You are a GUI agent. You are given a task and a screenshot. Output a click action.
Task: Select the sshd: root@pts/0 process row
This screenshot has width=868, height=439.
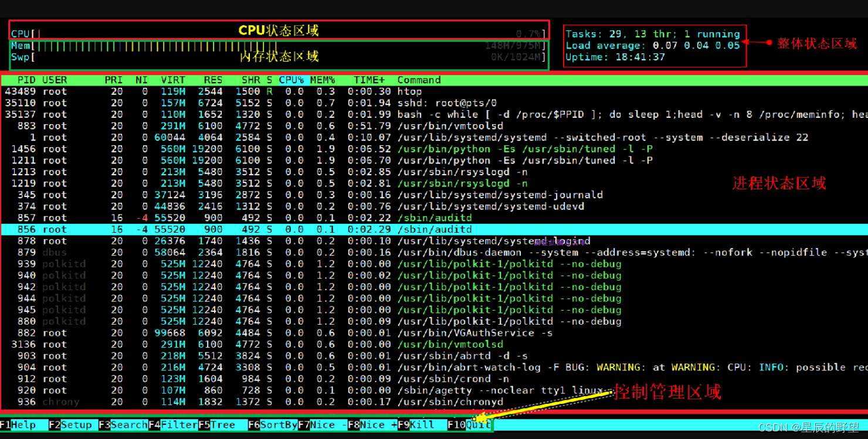pyautogui.click(x=434, y=103)
